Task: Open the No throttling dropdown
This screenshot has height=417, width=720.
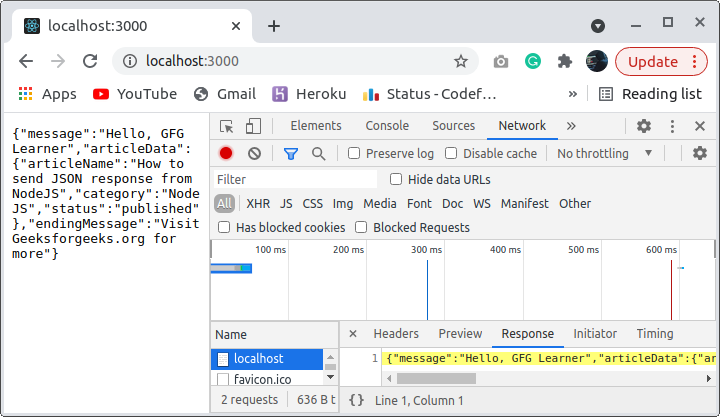Action: tap(604, 153)
